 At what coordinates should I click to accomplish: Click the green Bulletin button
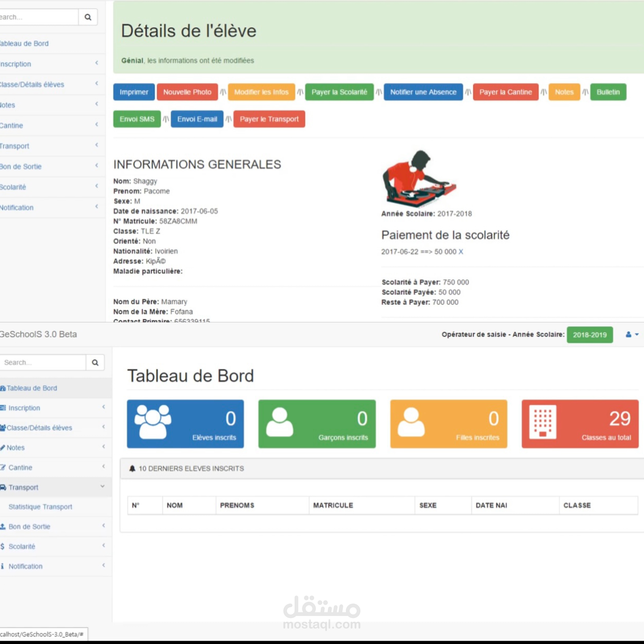608,92
